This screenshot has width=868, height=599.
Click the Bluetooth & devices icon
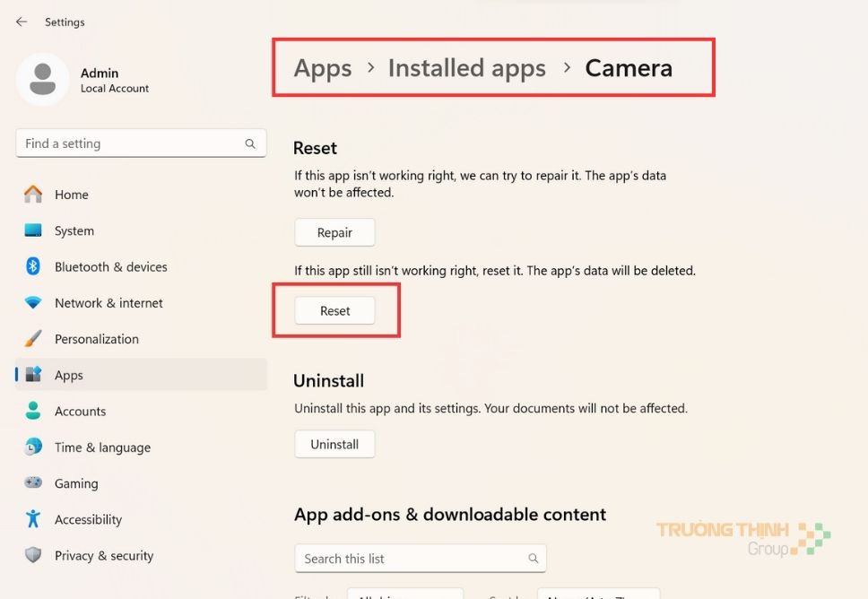pyautogui.click(x=31, y=266)
